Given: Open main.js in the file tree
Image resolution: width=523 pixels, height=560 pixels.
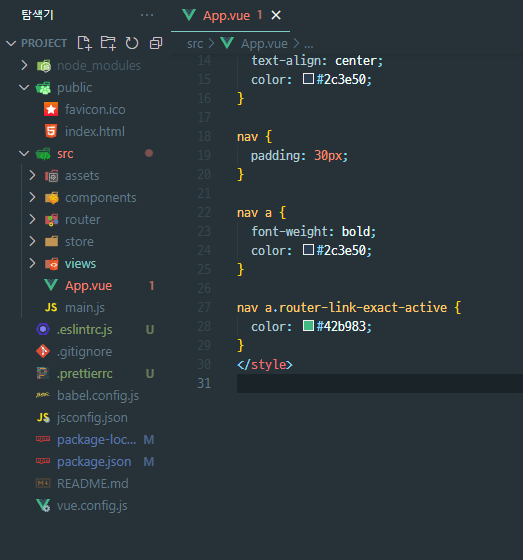Looking at the screenshot, I should pos(85,308).
